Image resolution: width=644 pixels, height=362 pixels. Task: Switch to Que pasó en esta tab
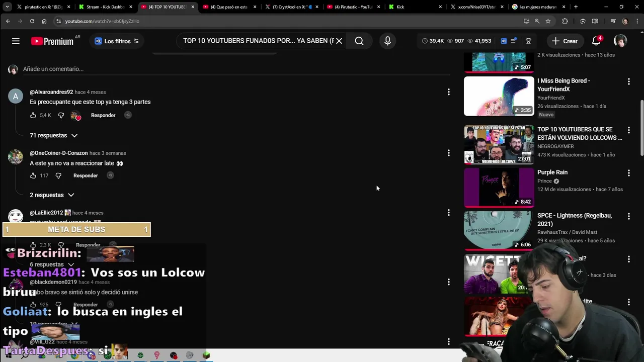[230, 7]
